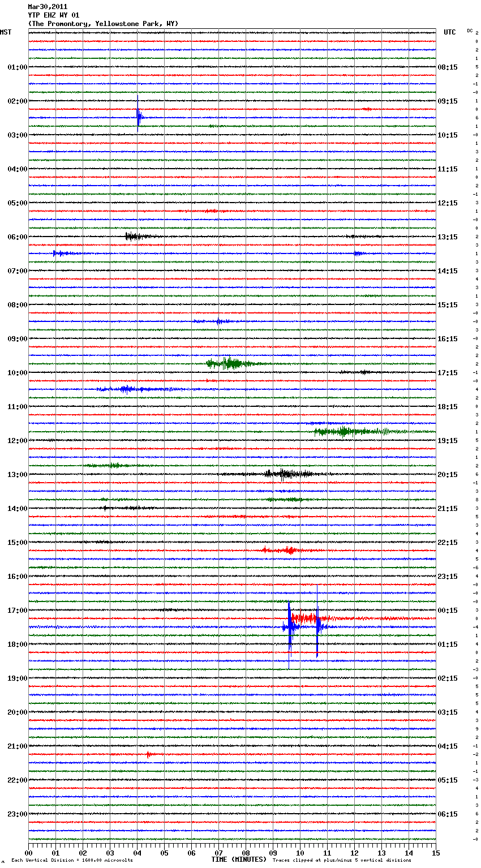Click The Promontory, Yellowstone Park location title

pyautogui.click(x=103, y=24)
